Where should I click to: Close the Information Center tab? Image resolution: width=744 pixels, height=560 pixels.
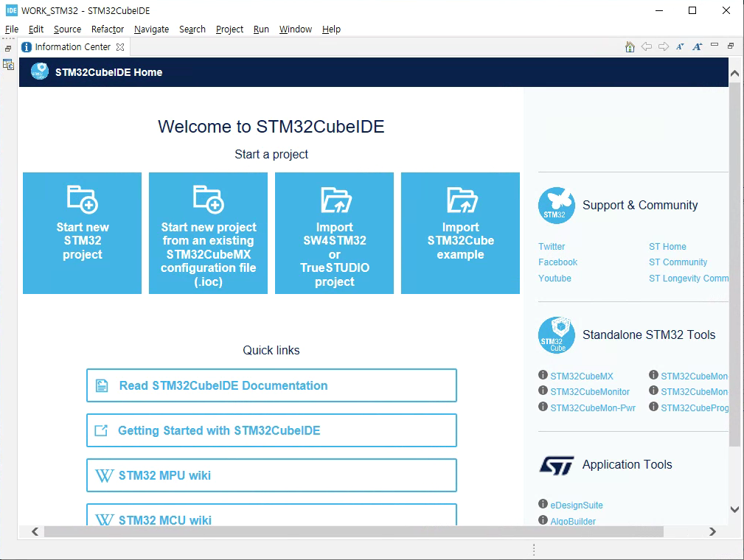(120, 47)
